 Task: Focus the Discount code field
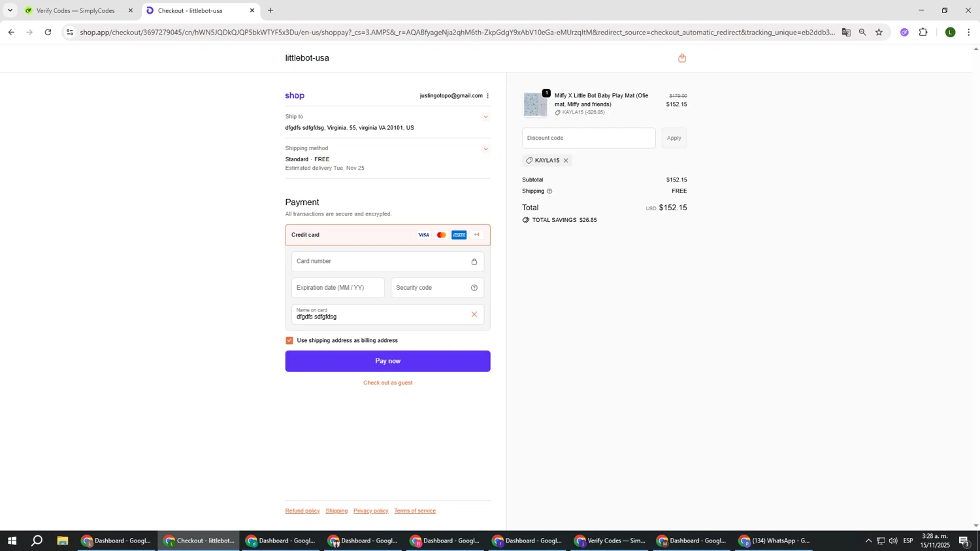589,138
